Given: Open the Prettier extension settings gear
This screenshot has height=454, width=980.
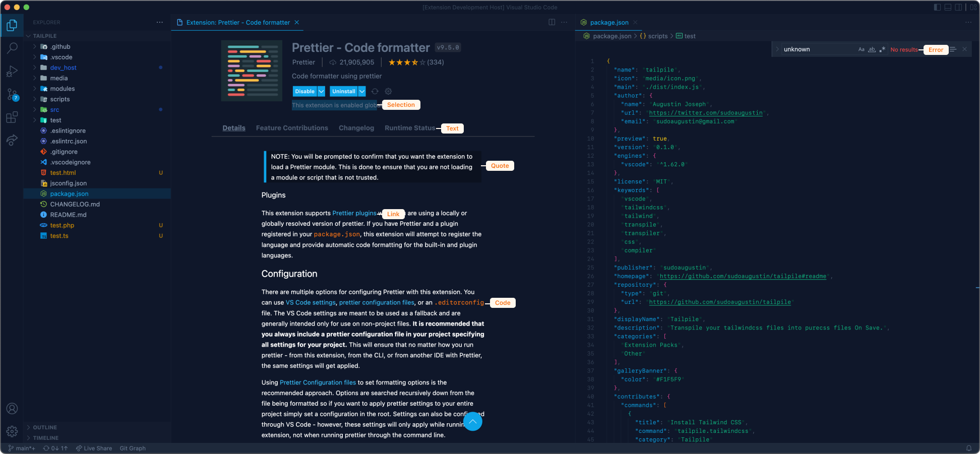Looking at the screenshot, I should pyautogui.click(x=388, y=91).
